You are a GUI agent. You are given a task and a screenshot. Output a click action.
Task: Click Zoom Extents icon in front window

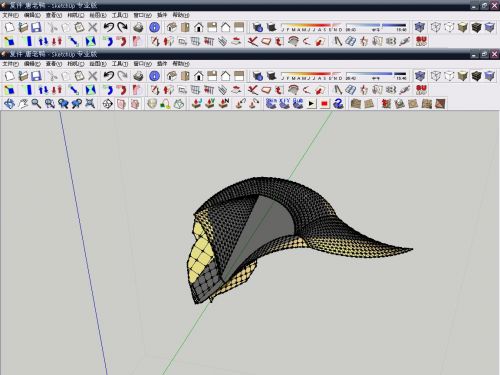pyautogui.click(x=90, y=104)
